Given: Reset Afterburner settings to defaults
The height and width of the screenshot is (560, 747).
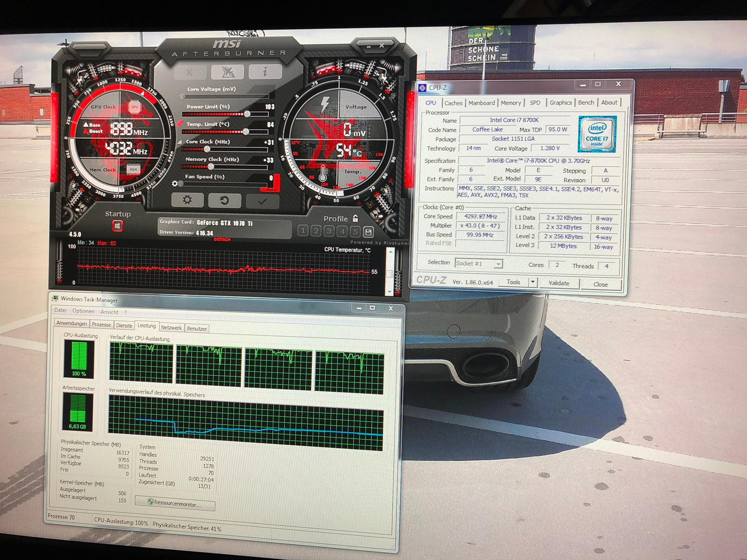Looking at the screenshot, I should (225, 201).
